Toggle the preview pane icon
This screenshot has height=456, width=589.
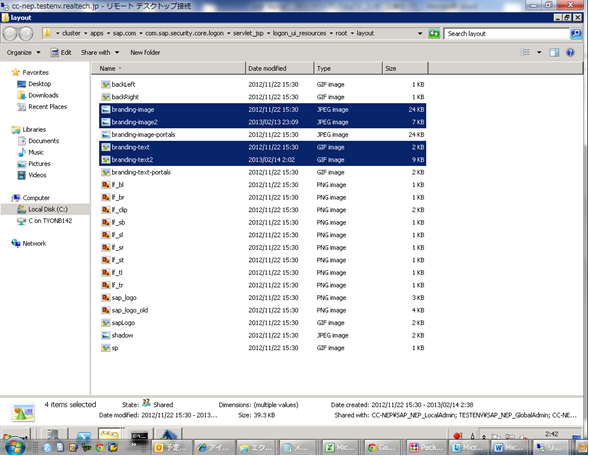coord(554,53)
